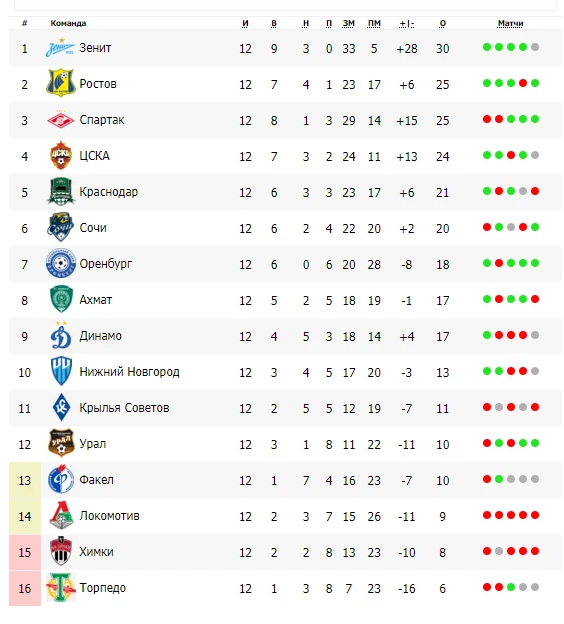Open the Нижний Новгород team link
Image resolution: width=564 pixels, height=624 pixels.
[129, 372]
